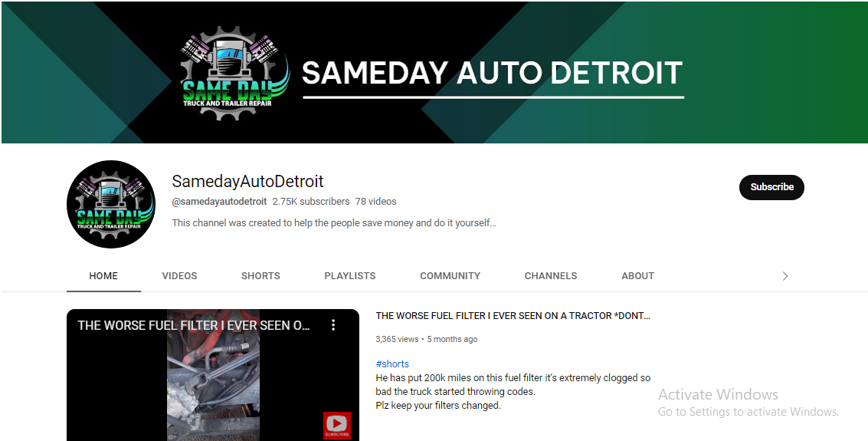The image size is (868, 441).
Task: Go to the PLAYLISTS tab
Action: pos(349,276)
